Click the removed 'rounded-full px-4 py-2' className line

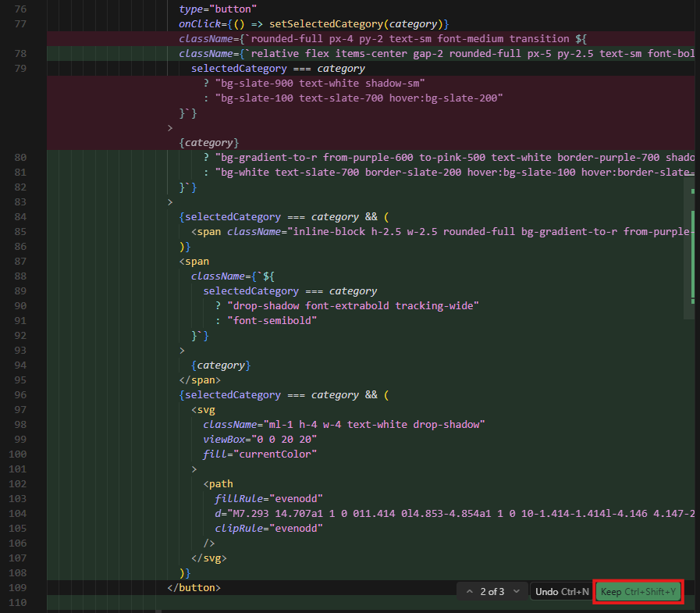(x=382, y=39)
